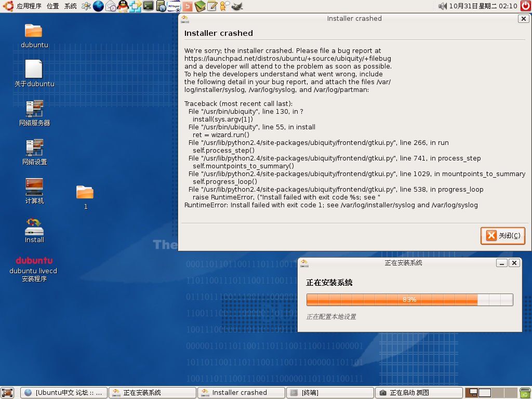Viewport: 532px width, 399px height.
Task: Open the 系统 menu
Action: click(70, 6)
